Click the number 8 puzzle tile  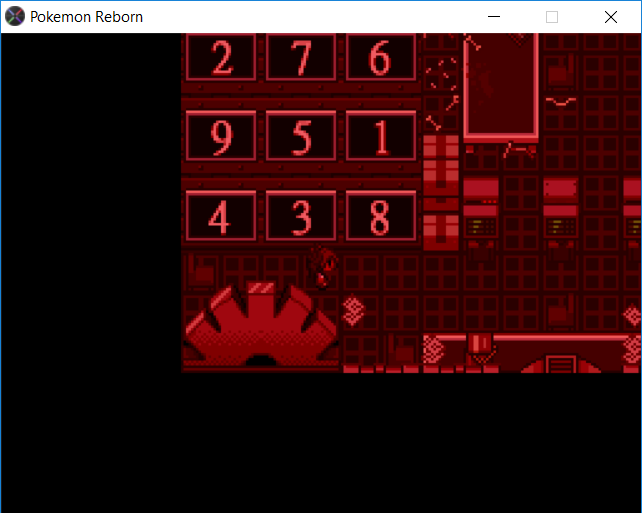(381, 215)
